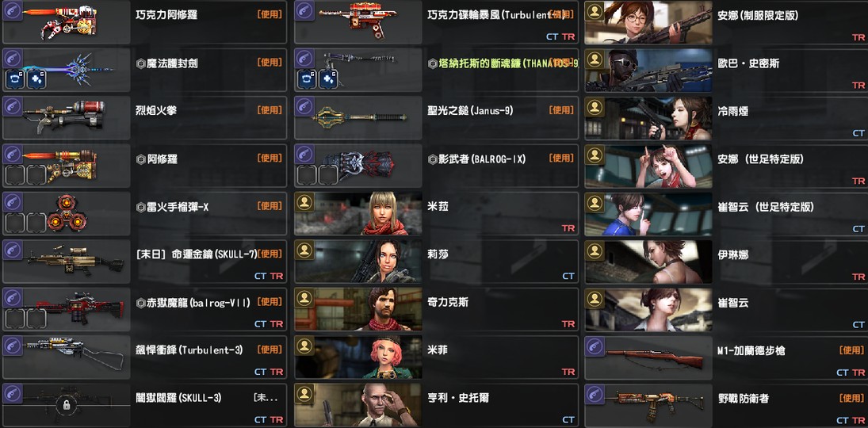The width and height of the screenshot is (868, 428).
Task: Use the 烈焰火拳 weapon via [使用]
Action: (x=270, y=110)
